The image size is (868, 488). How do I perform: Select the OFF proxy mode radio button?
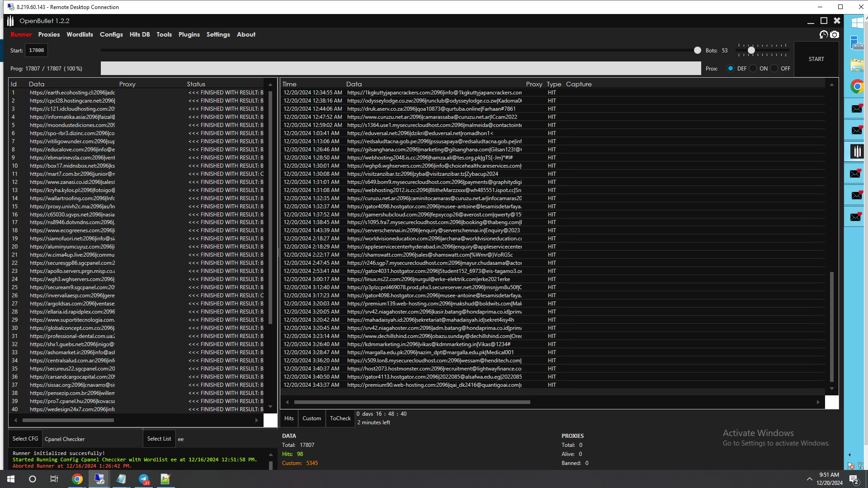tap(774, 69)
